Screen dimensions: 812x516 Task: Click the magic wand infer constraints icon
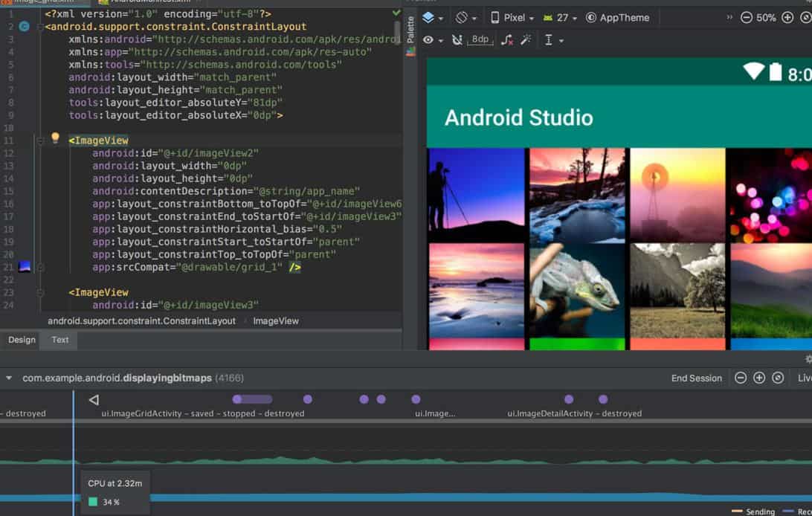click(526, 40)
